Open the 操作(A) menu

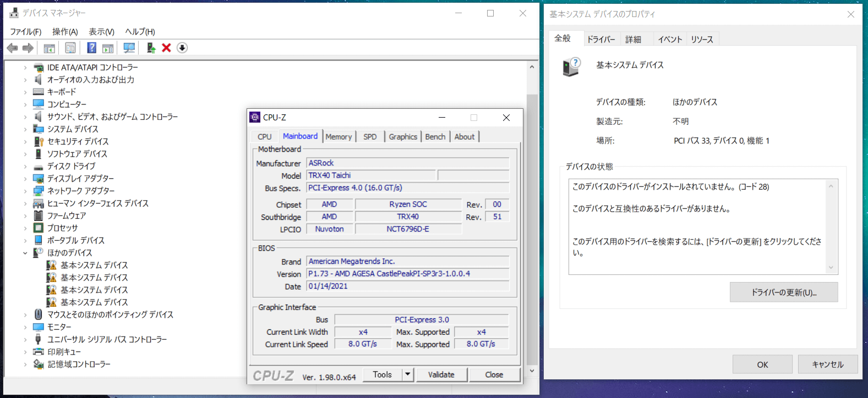coord(65,32)
